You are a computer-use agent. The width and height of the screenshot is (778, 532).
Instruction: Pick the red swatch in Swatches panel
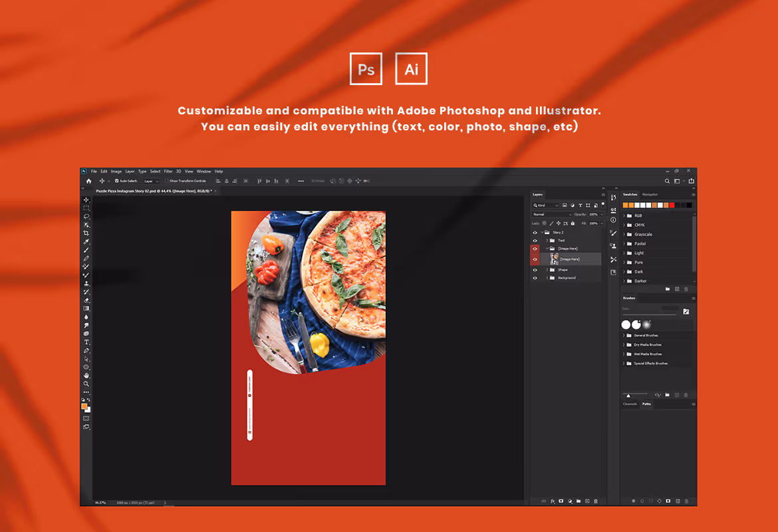tap(672, 205)
